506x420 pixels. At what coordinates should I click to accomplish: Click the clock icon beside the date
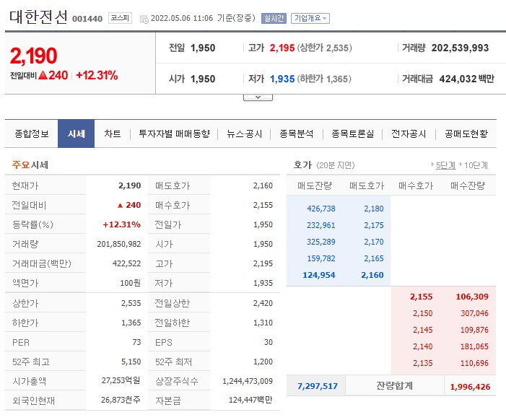tap(144, 19)
